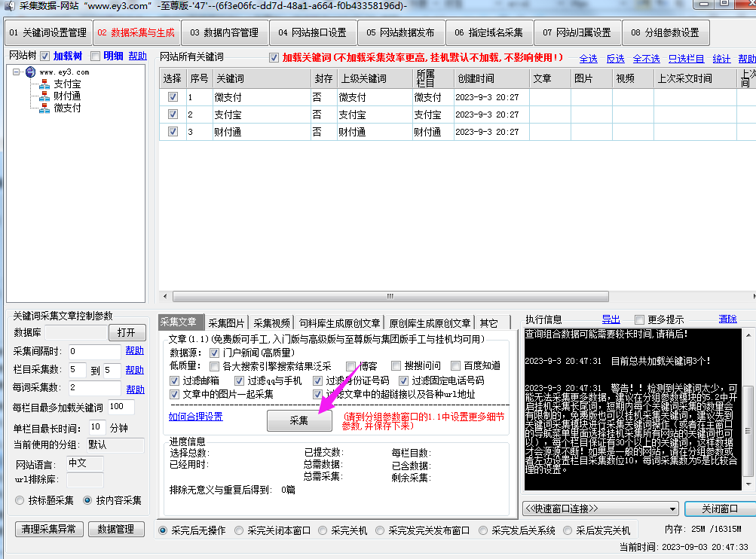Switch to the 03 数据内容管理 tab
756x559 pixels.
click(224, 32)
